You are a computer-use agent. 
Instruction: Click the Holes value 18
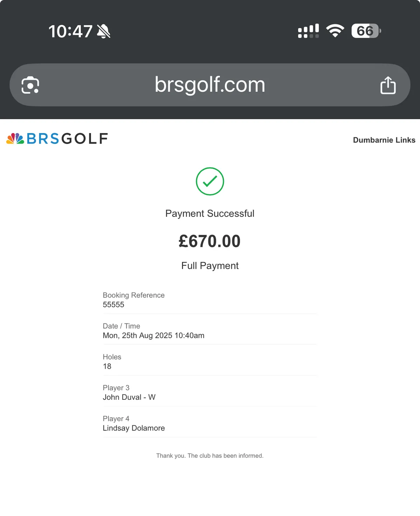(x=107, y=366)
